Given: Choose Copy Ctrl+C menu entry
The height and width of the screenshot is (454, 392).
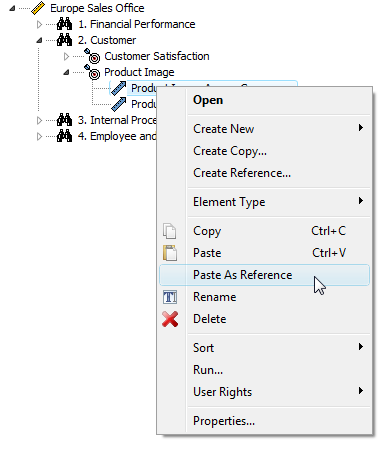Looking at the screenshot, I should (x=264, y=231).
